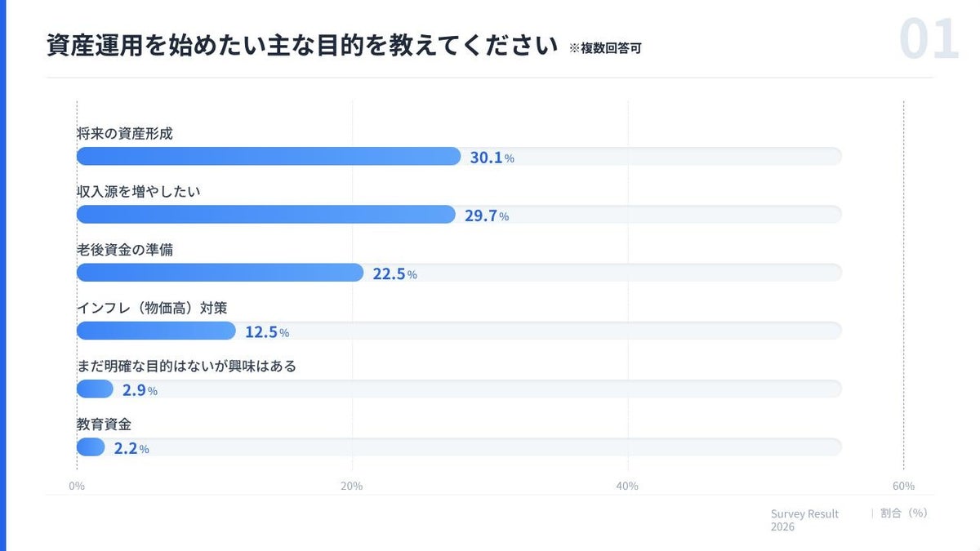Select the 老後資金の準備 blue bar
The image size is (980, 551).
(220, 273)
